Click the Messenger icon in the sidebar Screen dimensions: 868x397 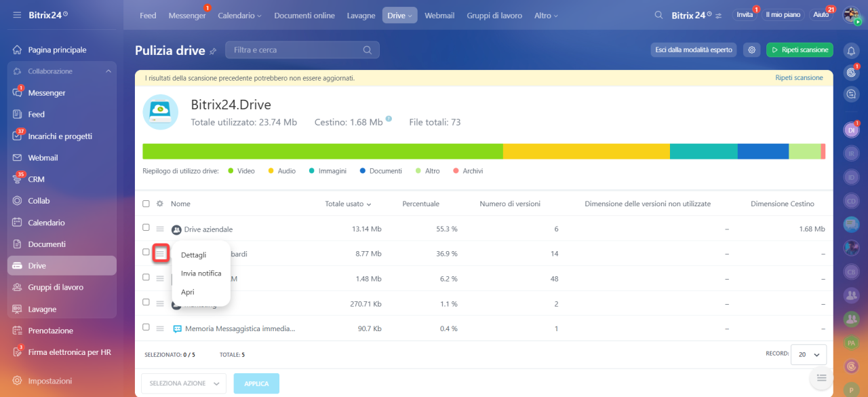[18, 93]
